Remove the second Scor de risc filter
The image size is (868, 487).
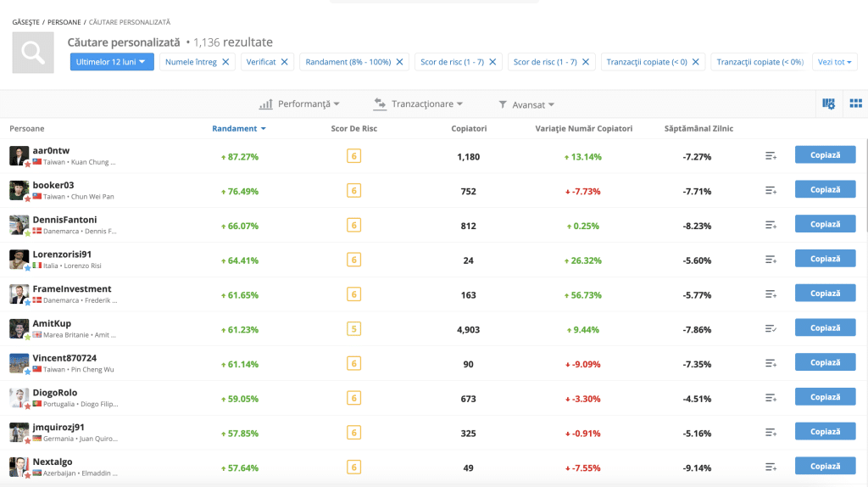[585, 62]
